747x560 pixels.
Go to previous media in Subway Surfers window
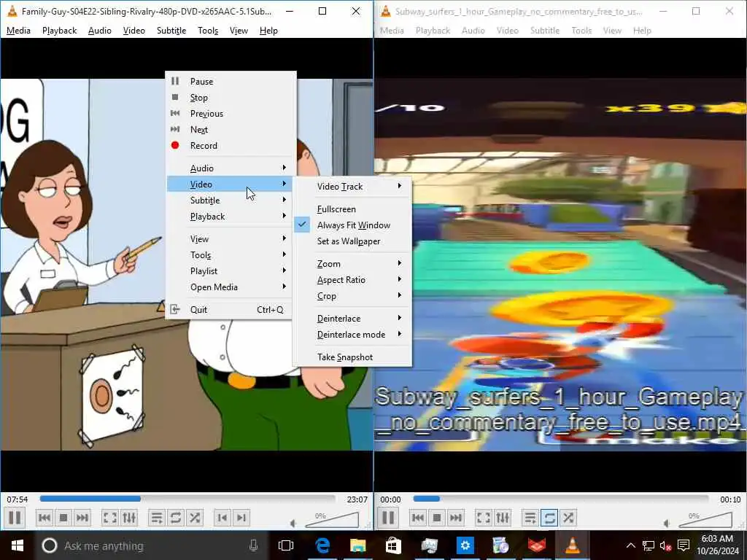[x=418, y=518]
